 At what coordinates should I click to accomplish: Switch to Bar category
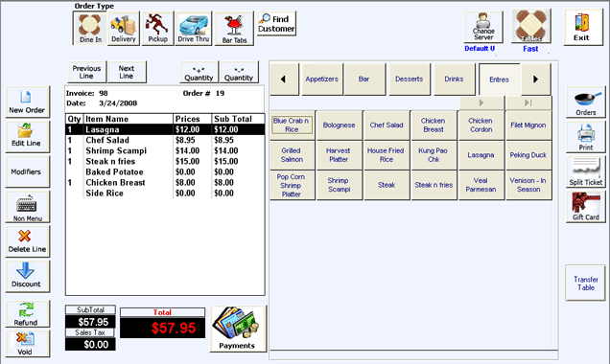click(364, 80)
